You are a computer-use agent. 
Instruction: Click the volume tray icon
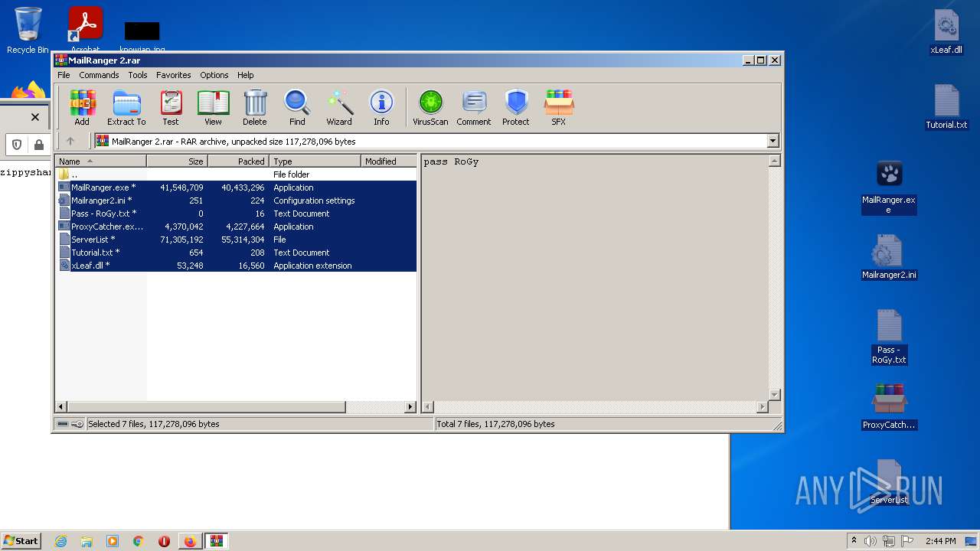tap(871, 541)
